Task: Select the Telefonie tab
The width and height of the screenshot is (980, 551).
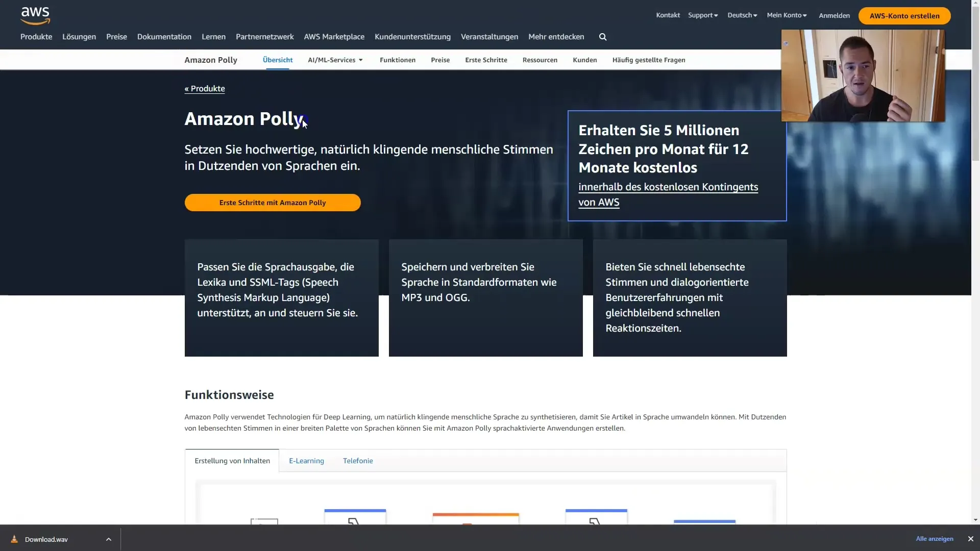Action: click(x=357, y=460)
